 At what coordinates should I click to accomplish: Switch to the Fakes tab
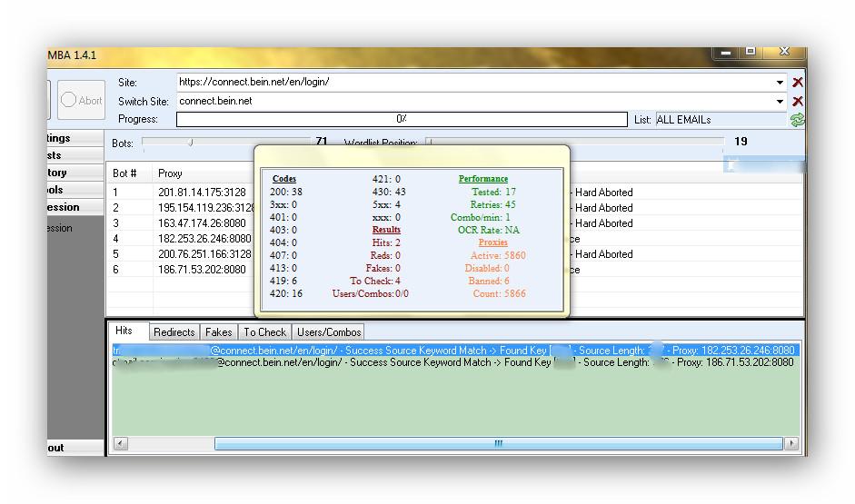219,331
